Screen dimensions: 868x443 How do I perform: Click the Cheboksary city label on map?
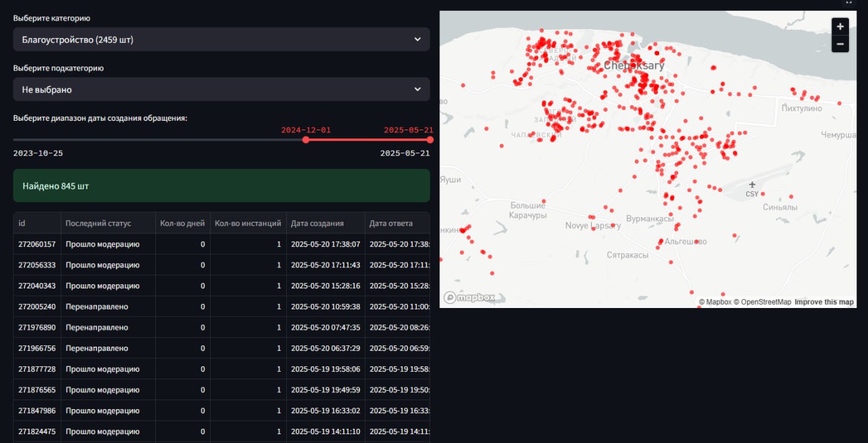coord(634,66)
